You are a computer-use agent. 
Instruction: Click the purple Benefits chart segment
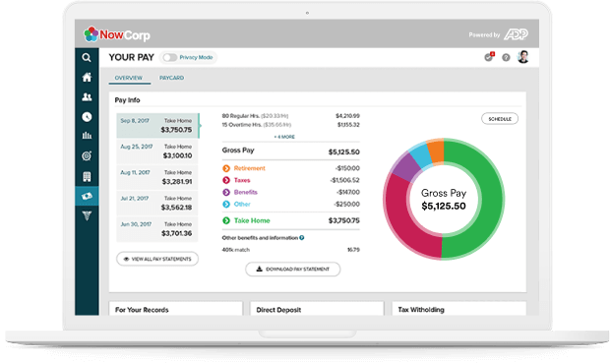coord(406,168)
